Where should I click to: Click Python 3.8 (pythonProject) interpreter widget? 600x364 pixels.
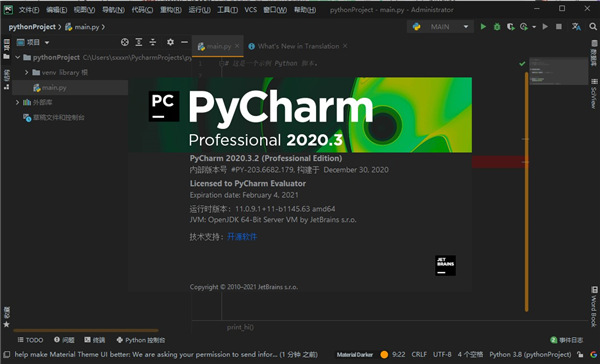530,355
